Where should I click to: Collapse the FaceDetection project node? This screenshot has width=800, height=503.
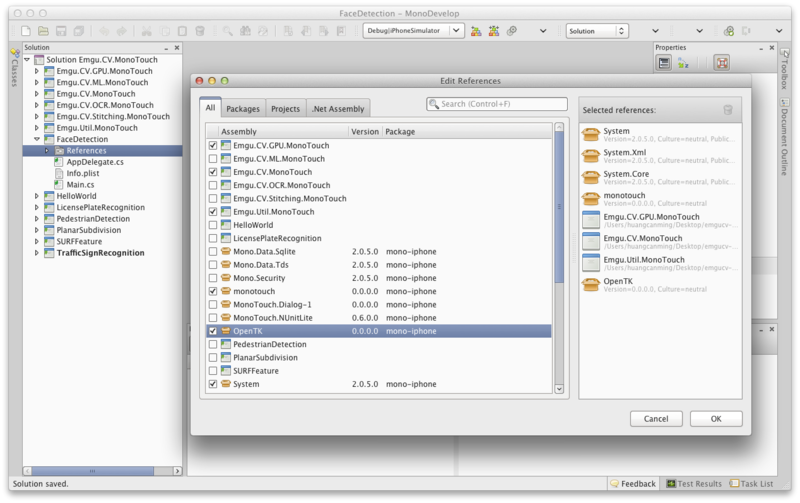[x=37, y=139]
